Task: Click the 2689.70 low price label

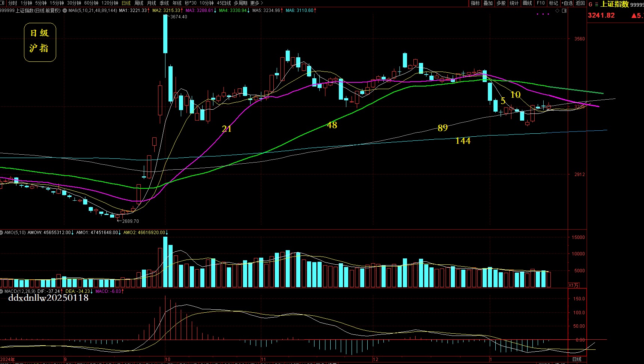Action: pos(130,221)
